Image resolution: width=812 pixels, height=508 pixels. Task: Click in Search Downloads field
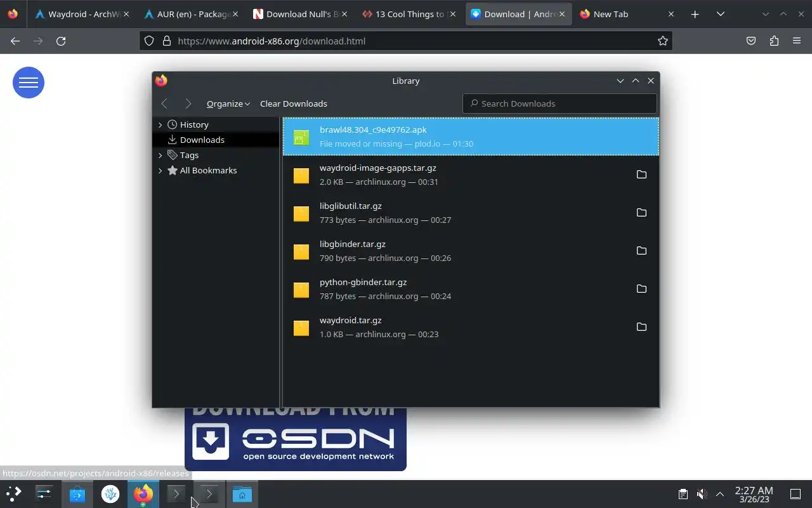click(560, 104)
